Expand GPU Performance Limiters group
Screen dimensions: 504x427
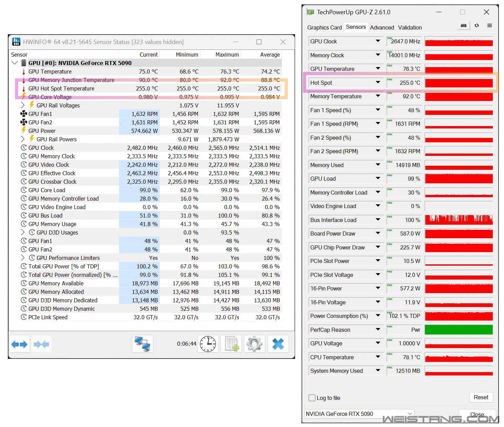[23, 258]
